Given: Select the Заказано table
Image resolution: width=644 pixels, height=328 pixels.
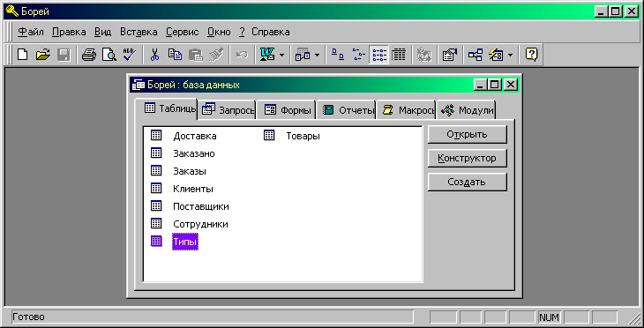Looking at the screenshot, I should [194, 153].
